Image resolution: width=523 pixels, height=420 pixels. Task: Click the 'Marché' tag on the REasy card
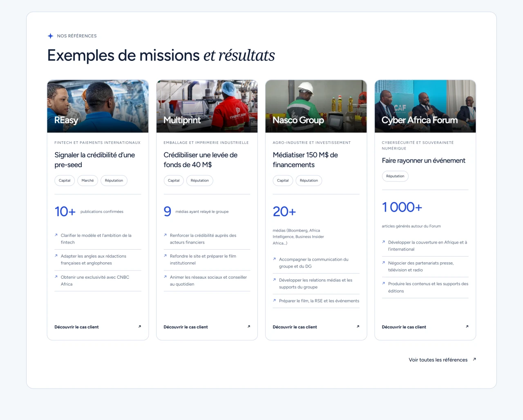click(87, 181)
